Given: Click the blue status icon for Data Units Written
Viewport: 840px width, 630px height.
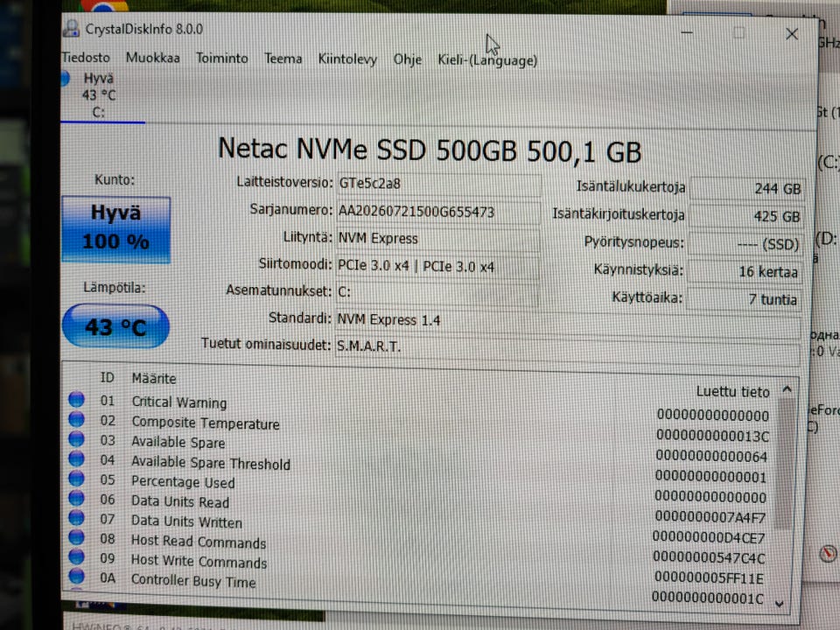Looking at the screenshot, I should point(77,517).
